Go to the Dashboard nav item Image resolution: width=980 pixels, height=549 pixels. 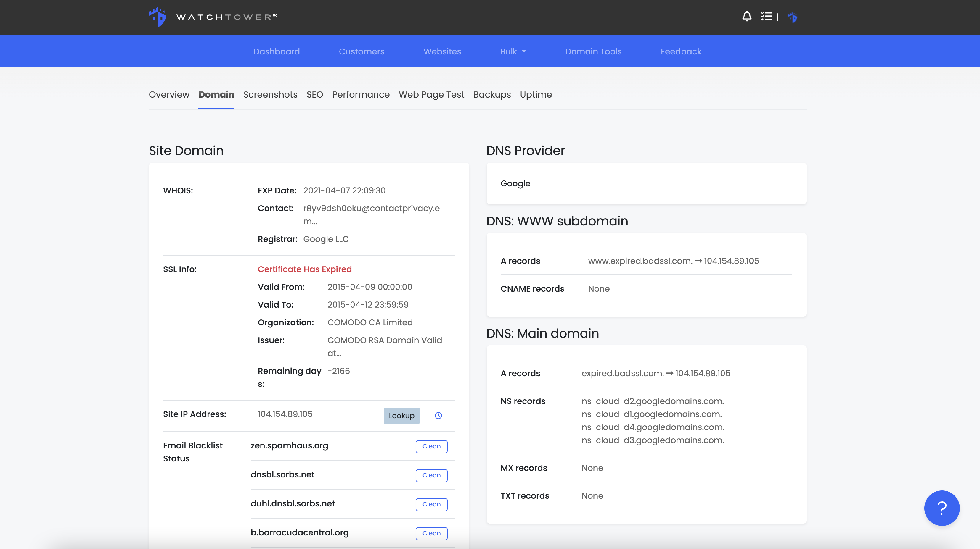[277, 52]
